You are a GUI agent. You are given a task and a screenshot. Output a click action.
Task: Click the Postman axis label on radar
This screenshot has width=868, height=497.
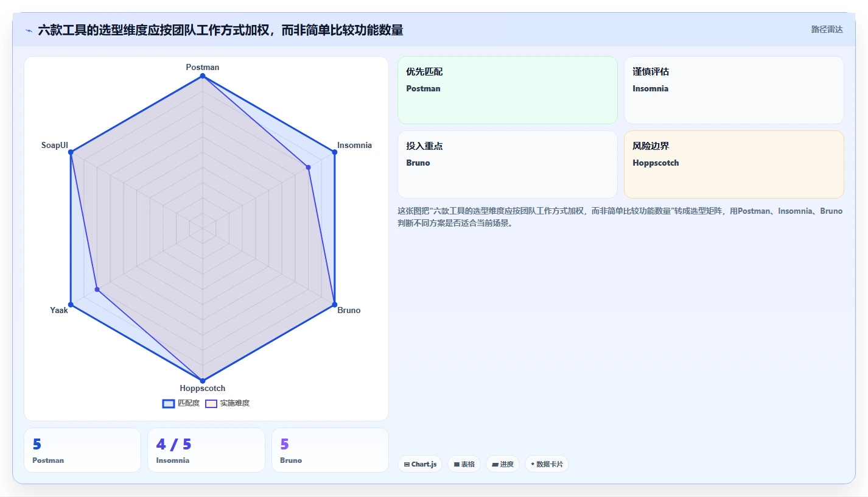(203, 67)
